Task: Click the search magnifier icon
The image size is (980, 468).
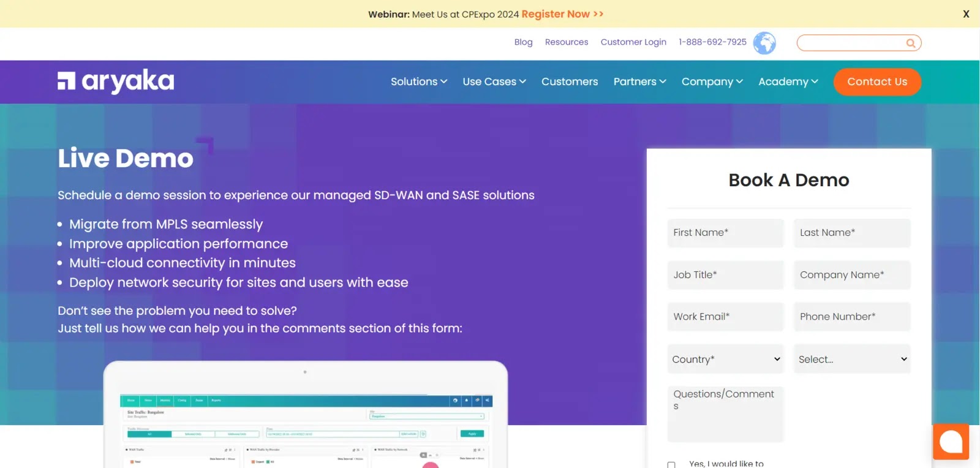Action: coord(911,43)
